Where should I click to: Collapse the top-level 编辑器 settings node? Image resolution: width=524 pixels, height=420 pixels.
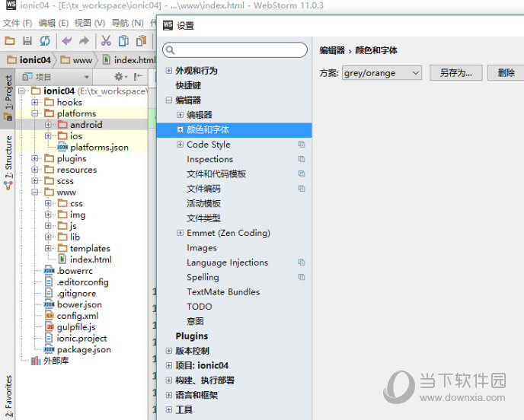(x=169, y=100)
